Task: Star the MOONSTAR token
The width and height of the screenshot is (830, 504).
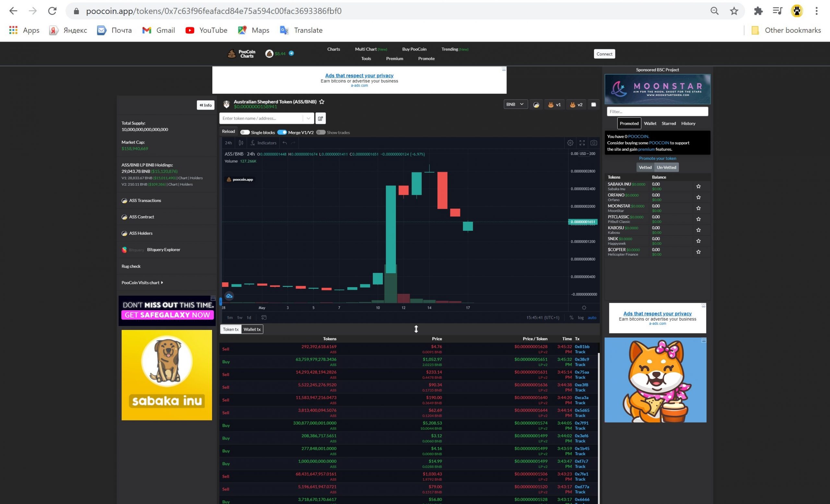Action: point(698,208)
